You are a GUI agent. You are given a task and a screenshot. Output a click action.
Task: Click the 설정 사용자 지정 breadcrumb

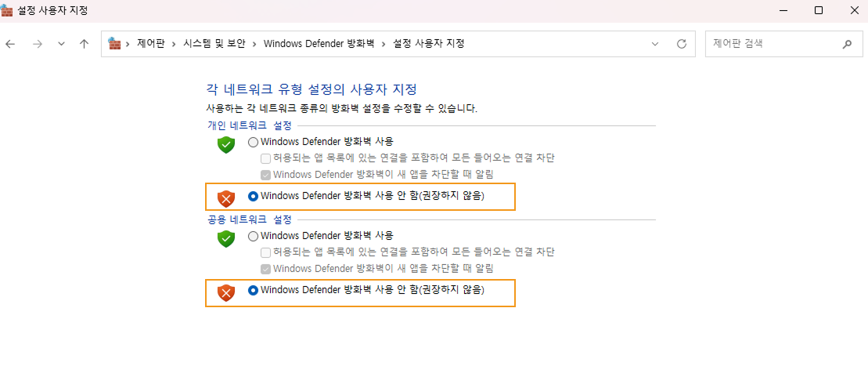click(428, 44)
